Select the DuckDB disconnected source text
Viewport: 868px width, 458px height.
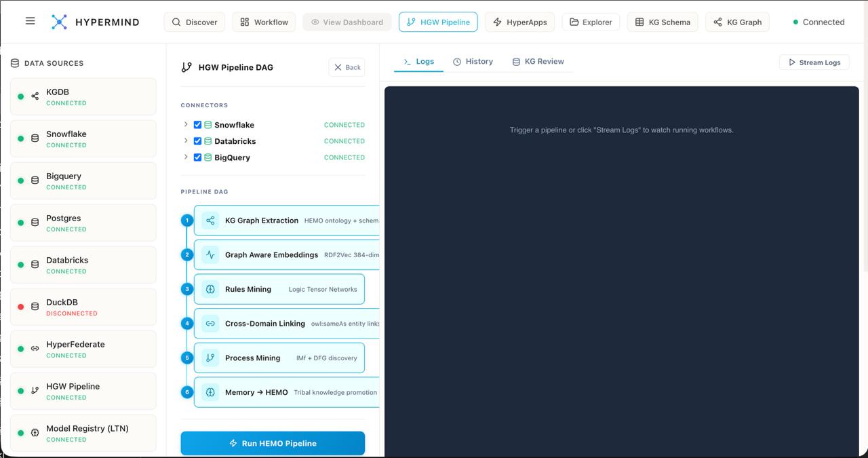pyautogui.click(x=72, y=313)
